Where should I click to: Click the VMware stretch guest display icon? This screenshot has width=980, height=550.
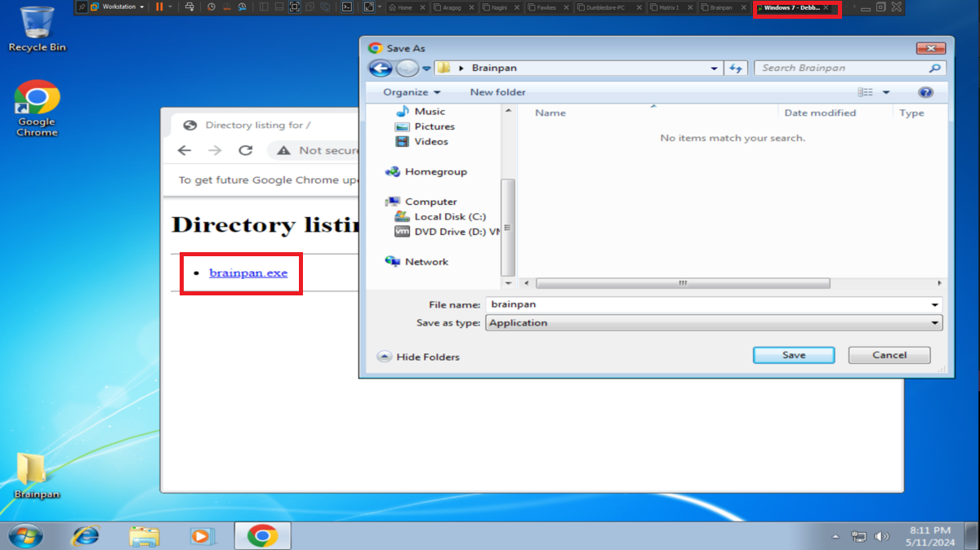tap(368, 7)
